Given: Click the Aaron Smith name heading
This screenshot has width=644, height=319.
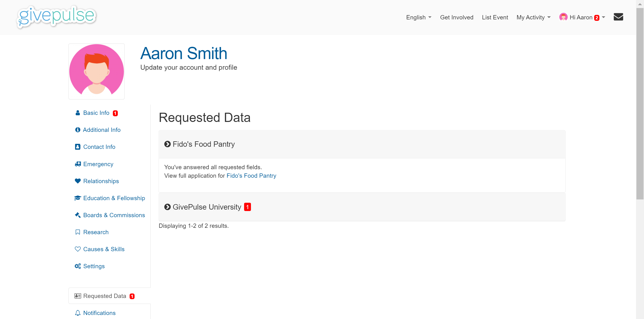Looking at the screenshot, I should click(184, 53).
